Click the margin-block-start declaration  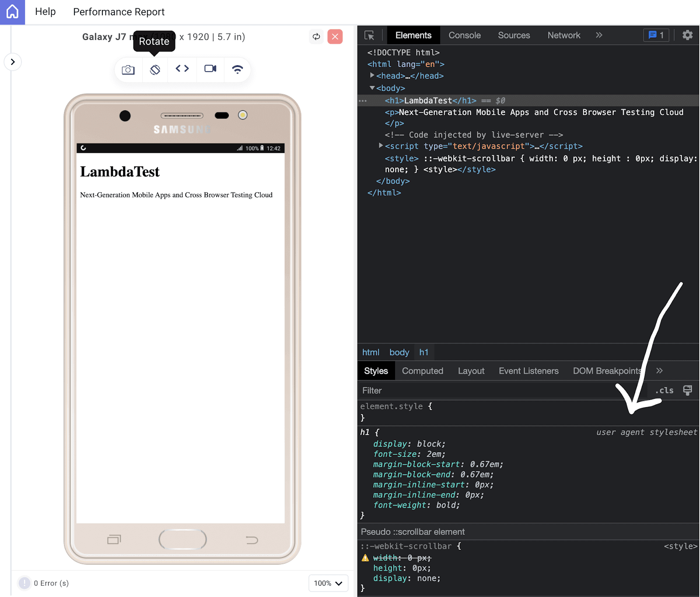click(438, 464)
